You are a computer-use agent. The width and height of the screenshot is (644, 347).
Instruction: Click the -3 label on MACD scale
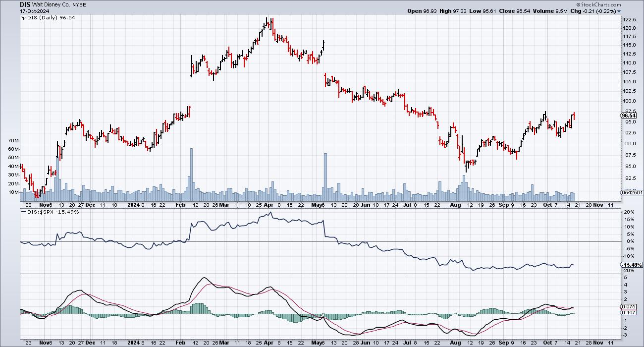(626, 335)
